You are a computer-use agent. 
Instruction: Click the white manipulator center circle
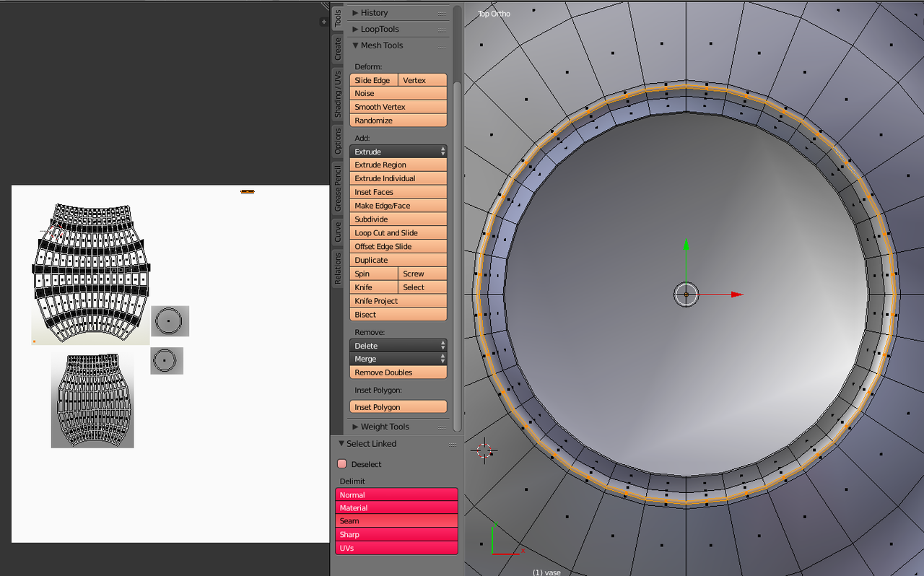(686, 294)
